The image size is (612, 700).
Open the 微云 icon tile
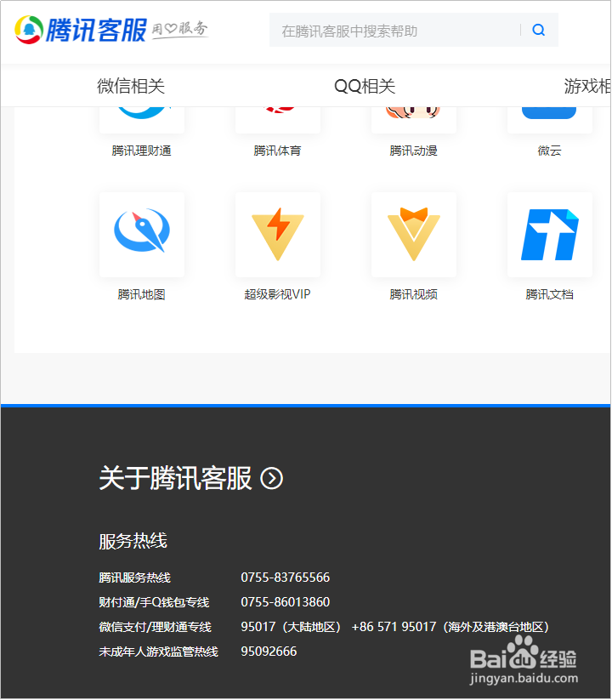click(x=550, y=120)
